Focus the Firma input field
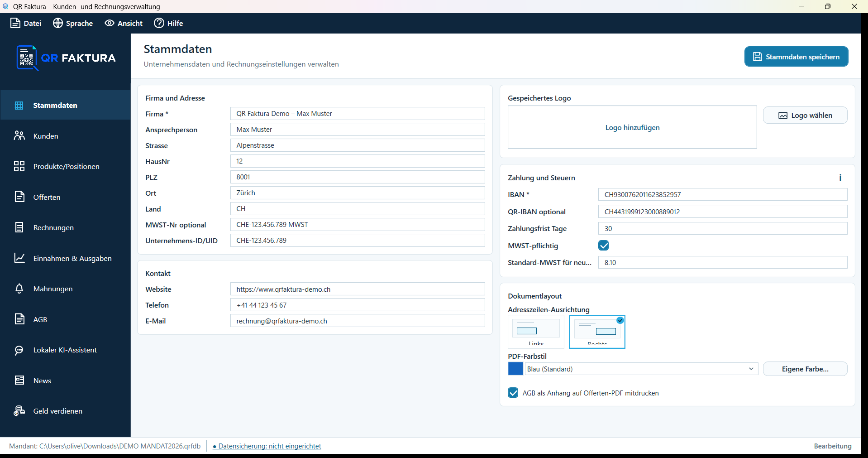Image resolution: width=868 pixels, height=458 pixels. [x=358, y=114]
